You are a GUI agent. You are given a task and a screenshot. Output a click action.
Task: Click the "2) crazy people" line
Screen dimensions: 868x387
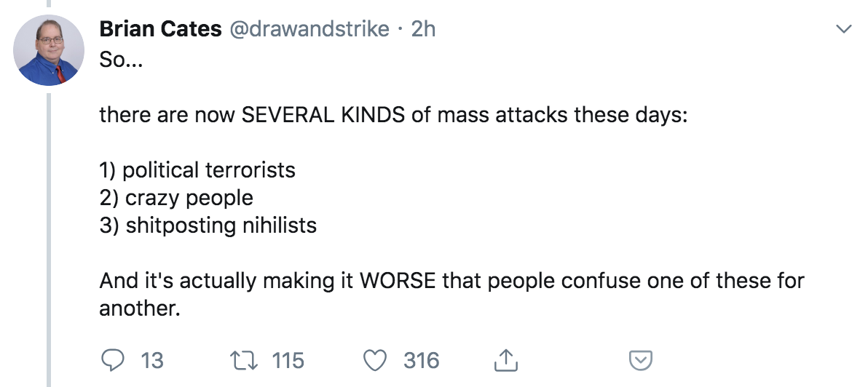[176, 198]
